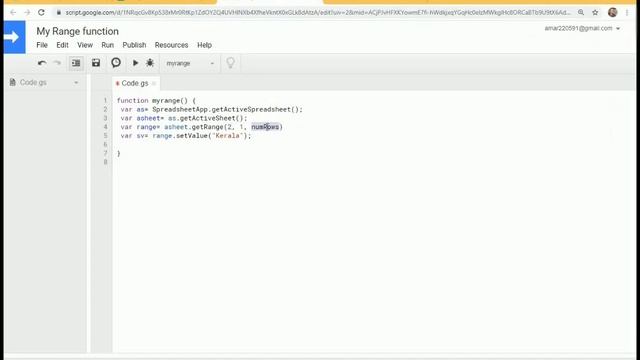Click getActiveSheet in line 3
This screenshot has height=360, width=640.
[207, 118]
